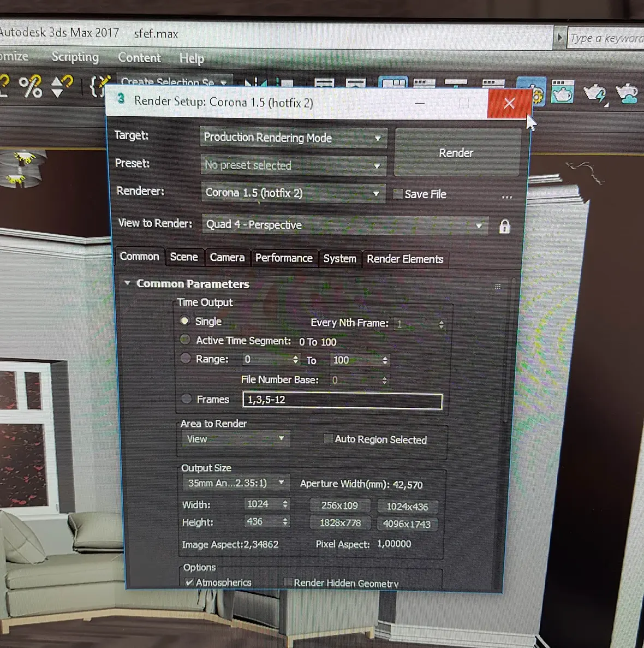Click the Range start value field
The height and width of the screenshot is (648, 644).
point(266,359)
